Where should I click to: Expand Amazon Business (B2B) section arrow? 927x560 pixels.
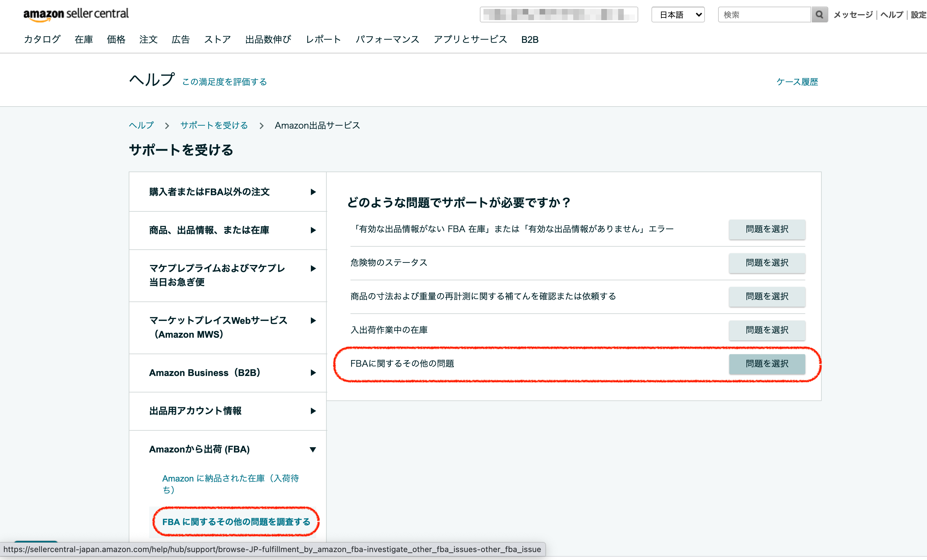tap(313, 373)
